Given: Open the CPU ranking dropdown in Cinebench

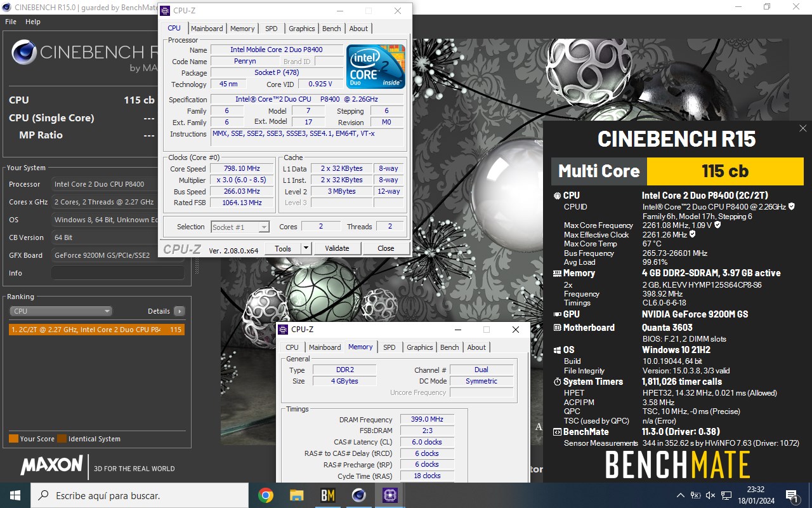Looking at the screenshot, I should click(61, 311).
